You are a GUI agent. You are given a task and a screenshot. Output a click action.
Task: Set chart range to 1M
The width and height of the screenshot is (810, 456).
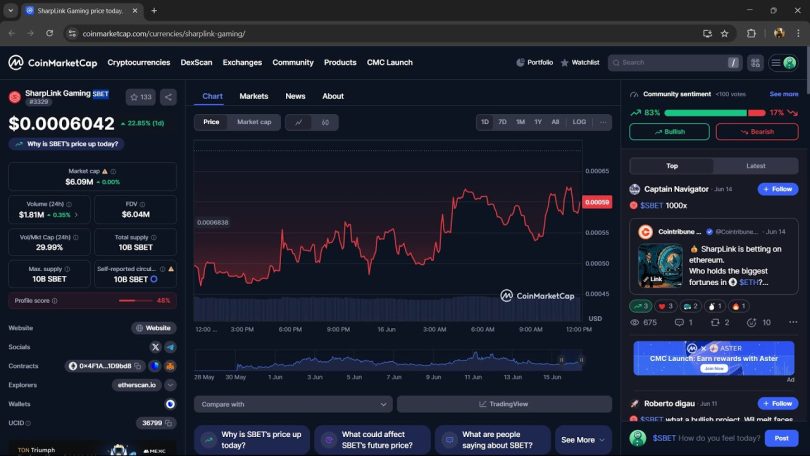pyautogui.click(x=520, y=122)
